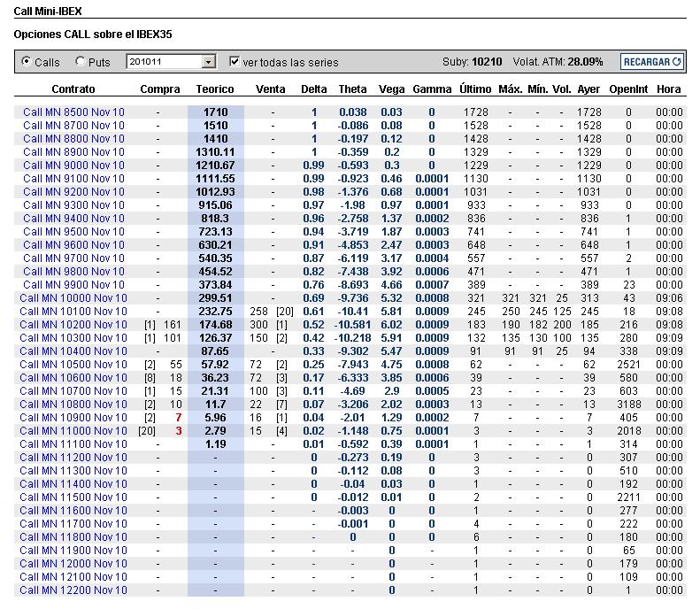Select the Calls radio button
This screenshot has height=609, width=700.
(x=27, y=61)
